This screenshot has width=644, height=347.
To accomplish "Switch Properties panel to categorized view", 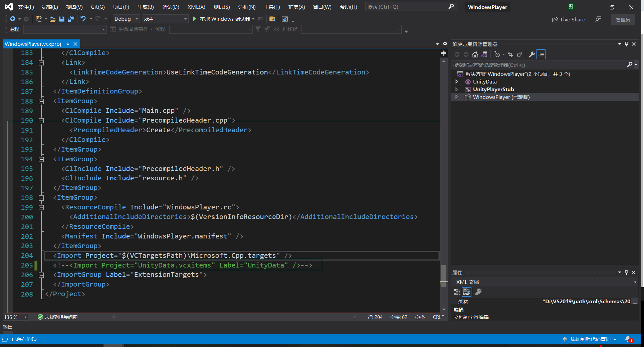I will [x=457, y=292].
